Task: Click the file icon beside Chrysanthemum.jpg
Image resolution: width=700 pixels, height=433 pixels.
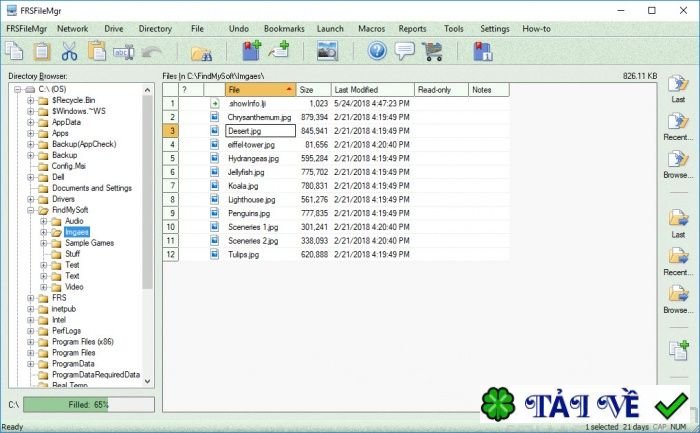Action: [215, 117]
